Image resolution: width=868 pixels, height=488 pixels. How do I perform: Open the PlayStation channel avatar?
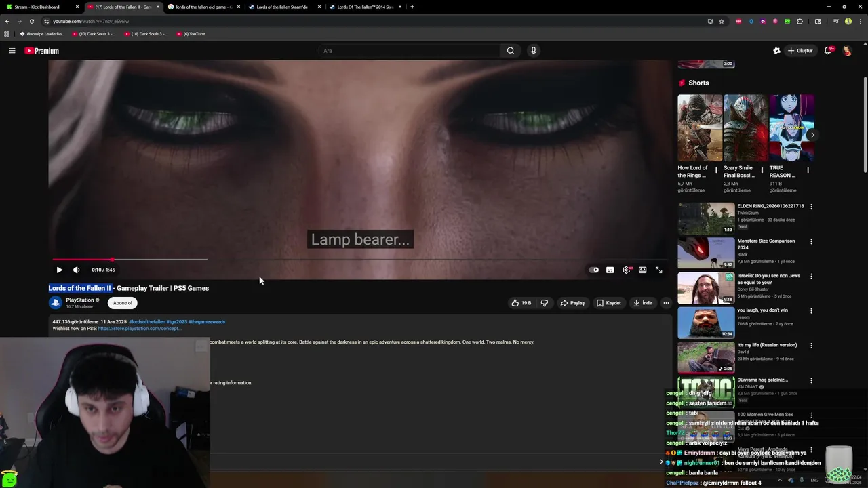point(55,303)
